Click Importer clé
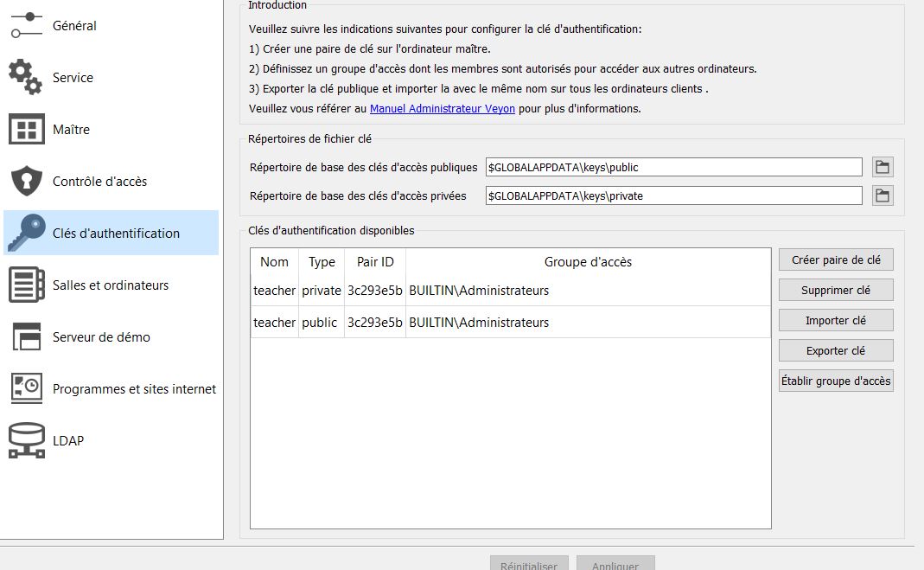This screenshot has height=570, width=924. pyautogui.click(x=835, y=320)
